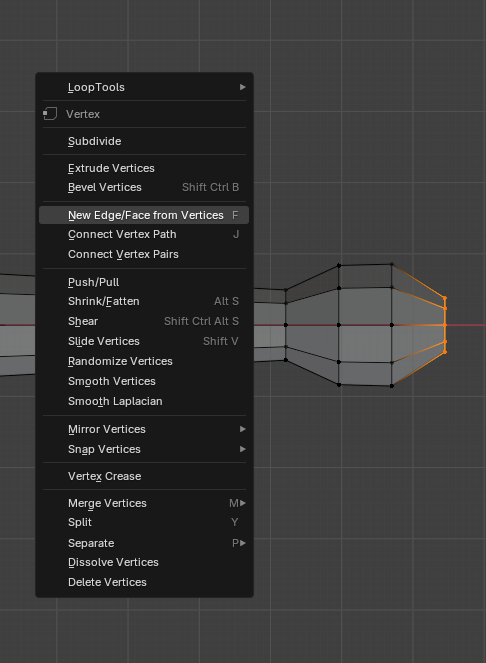Open the Separate submenu
The image size is (486, 663).
pos(144,543)
